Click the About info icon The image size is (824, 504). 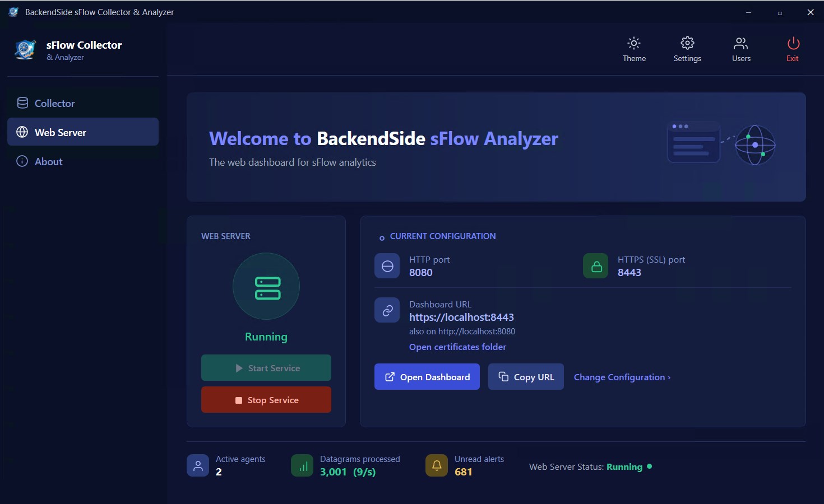[x=22, y=161]
